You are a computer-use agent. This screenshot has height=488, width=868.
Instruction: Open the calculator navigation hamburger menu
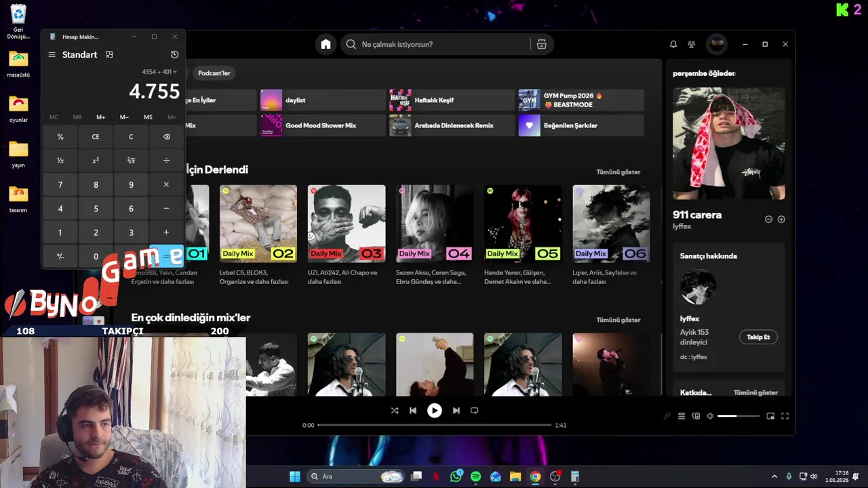[x=52, y=55]
